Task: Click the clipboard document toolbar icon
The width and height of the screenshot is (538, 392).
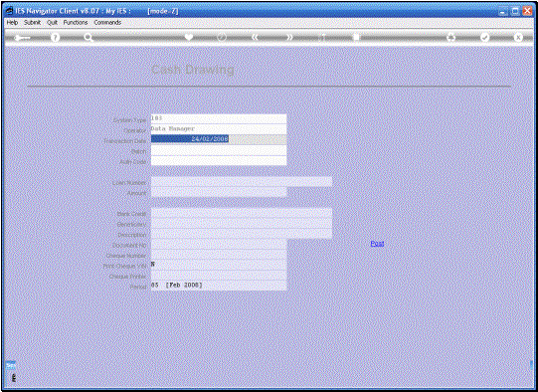Action: click(356, 37)
